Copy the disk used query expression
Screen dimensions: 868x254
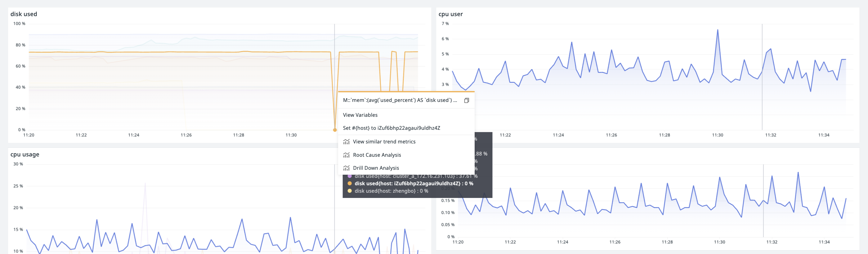tap(467, 100)
